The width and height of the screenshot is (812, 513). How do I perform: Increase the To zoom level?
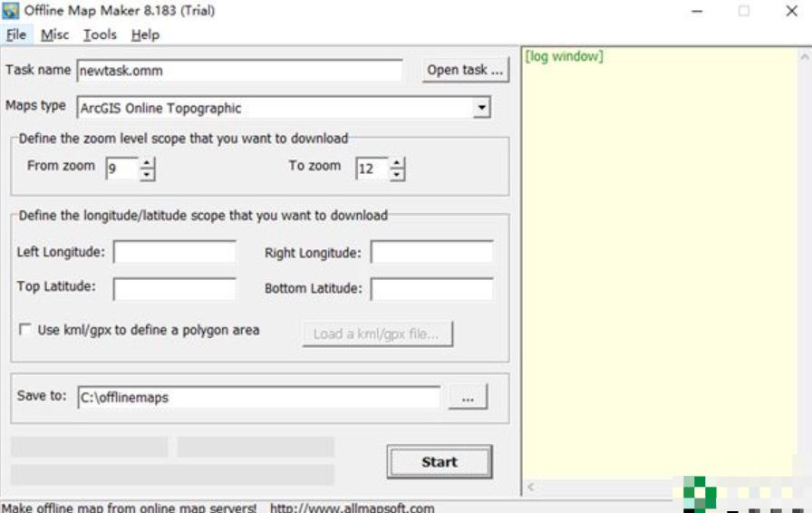397,163
